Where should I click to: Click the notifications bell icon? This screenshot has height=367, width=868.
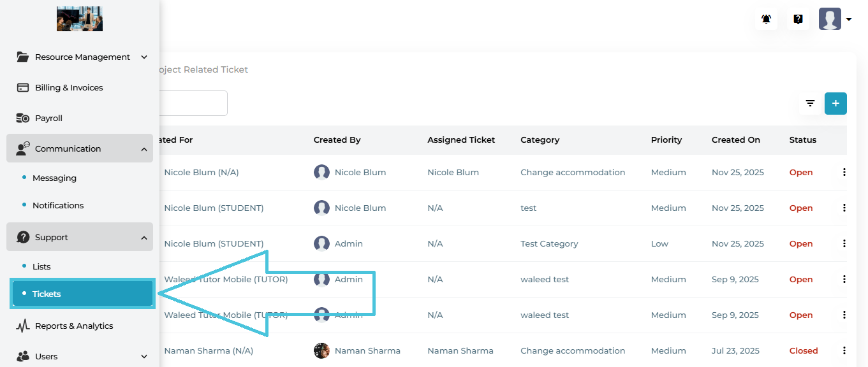pos(766,19)
